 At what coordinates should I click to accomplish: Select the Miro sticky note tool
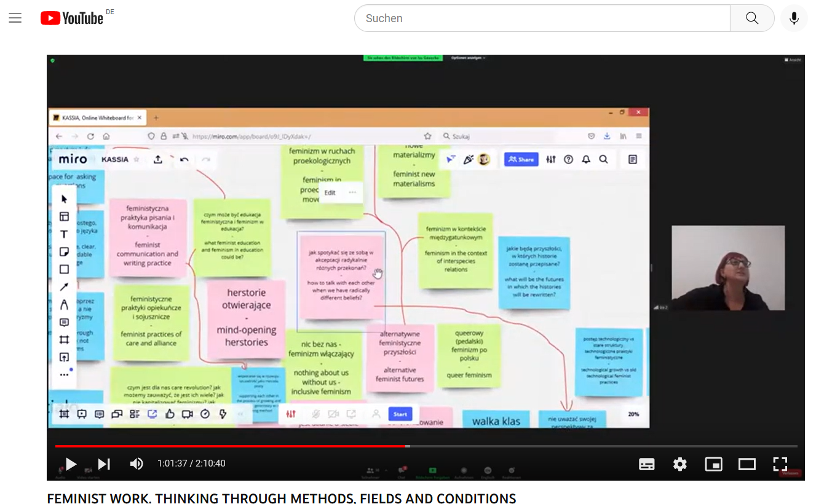click(64, 252)
